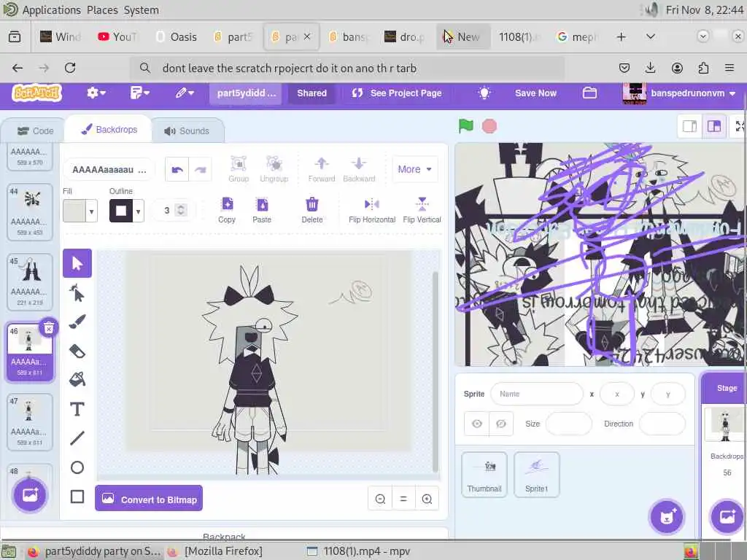Select the Brush tool
747x560 pixels.
77,322
